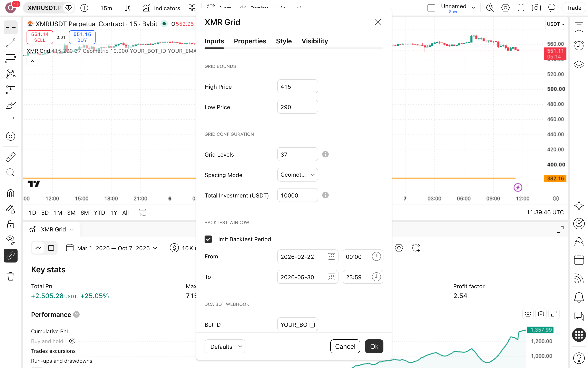Confirm settings with the Ok button
588x368 pixels.
point(374,346)
